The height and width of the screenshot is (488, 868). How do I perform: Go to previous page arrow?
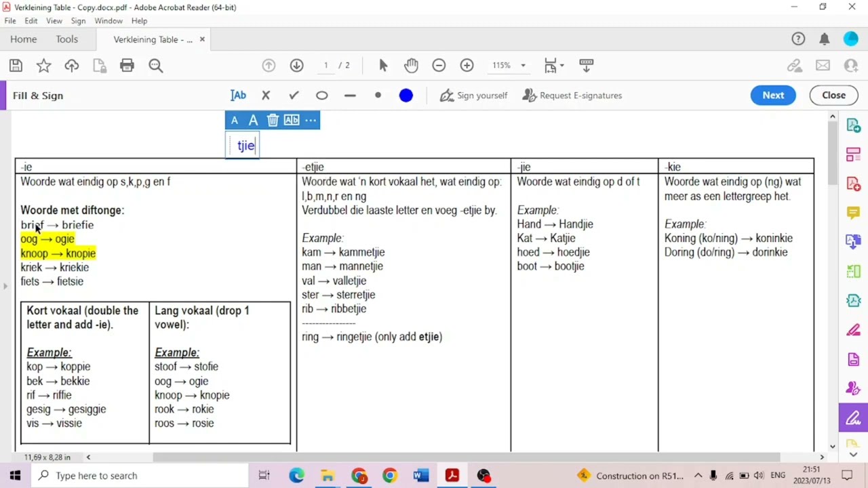point(269,66)
